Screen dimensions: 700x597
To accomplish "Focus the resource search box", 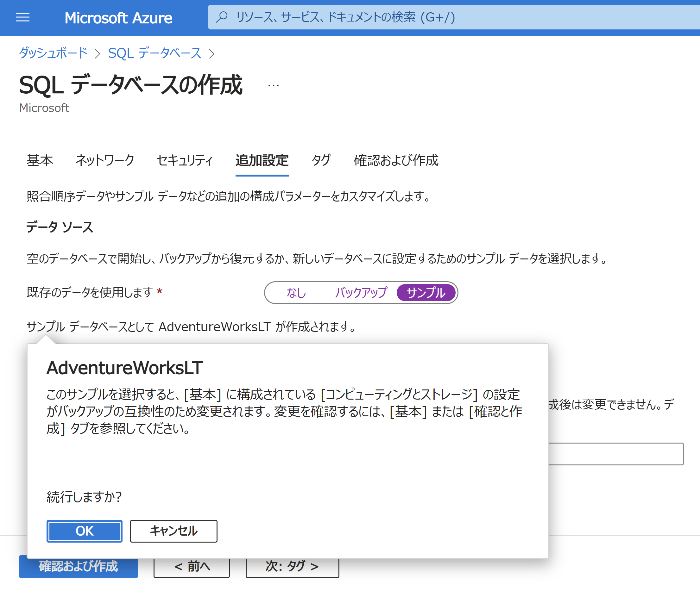I will pyautogui.click(x=454, y=17).
